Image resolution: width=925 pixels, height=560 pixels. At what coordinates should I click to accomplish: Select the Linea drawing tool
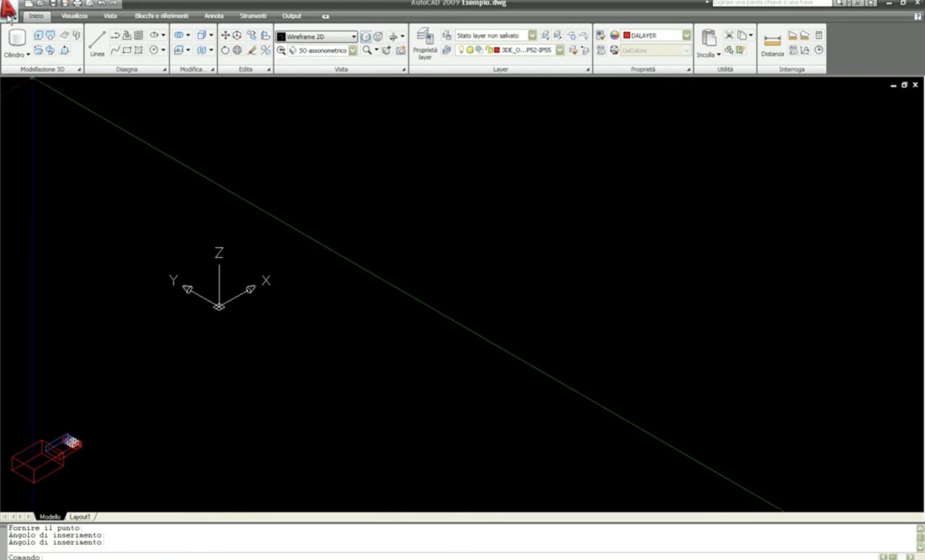pos(97,42)
